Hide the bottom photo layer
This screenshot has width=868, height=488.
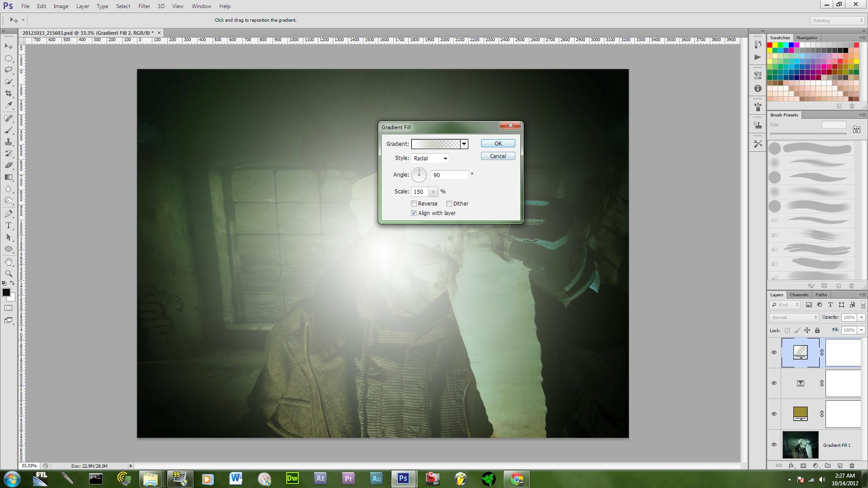774,445
